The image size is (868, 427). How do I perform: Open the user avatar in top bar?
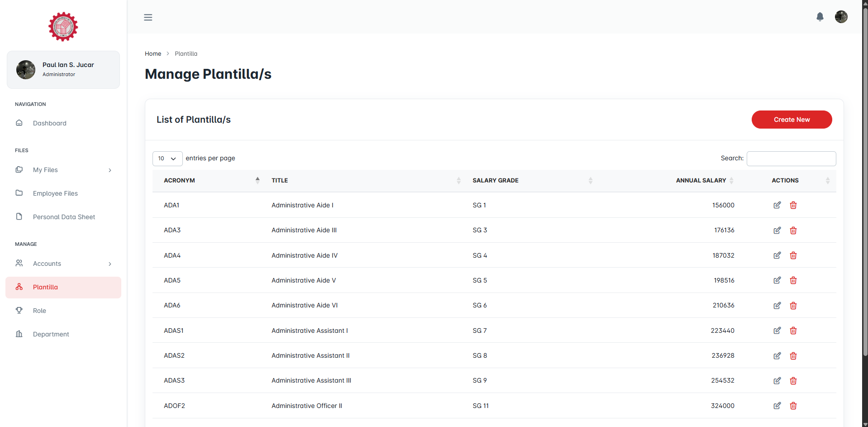[841, 17]
